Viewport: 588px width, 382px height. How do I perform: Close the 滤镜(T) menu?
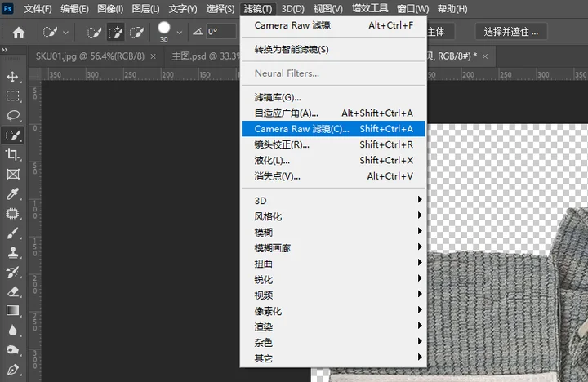tap(258, 9)
